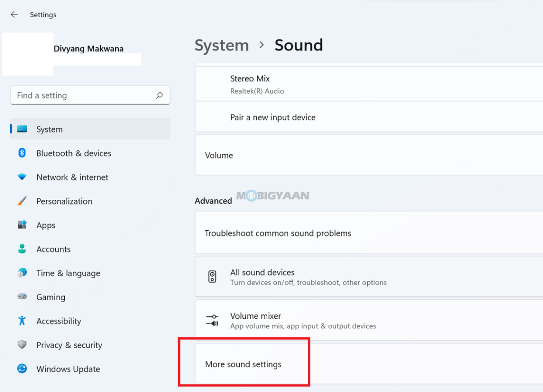Click the Volume mixer slider icon
The height and width of the screenshot is (392, 543).
212,320
